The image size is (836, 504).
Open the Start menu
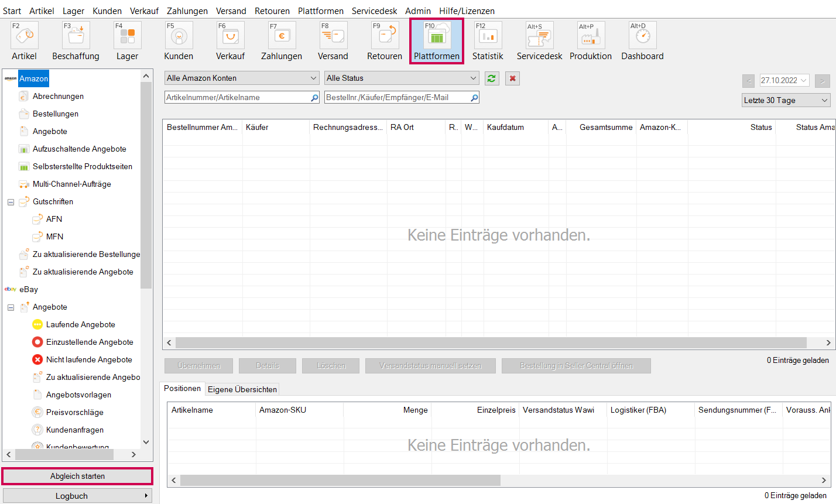click(x=12, y=11)
